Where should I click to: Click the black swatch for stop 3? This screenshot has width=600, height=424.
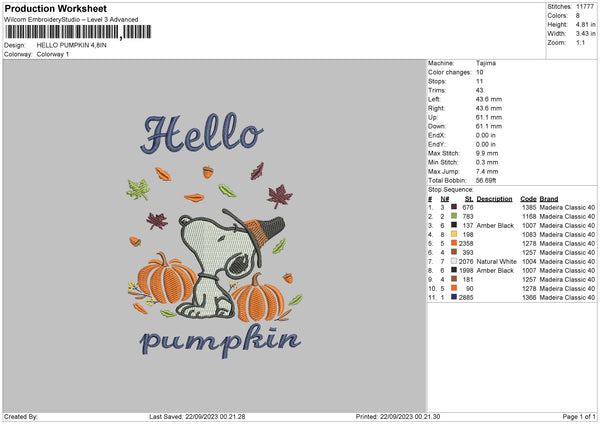(454, 225)
